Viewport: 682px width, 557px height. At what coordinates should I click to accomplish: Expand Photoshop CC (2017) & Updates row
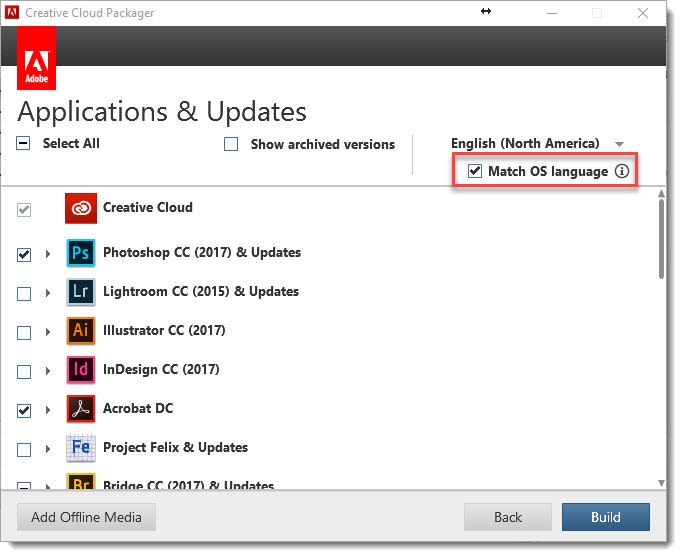tap(48, 253)
